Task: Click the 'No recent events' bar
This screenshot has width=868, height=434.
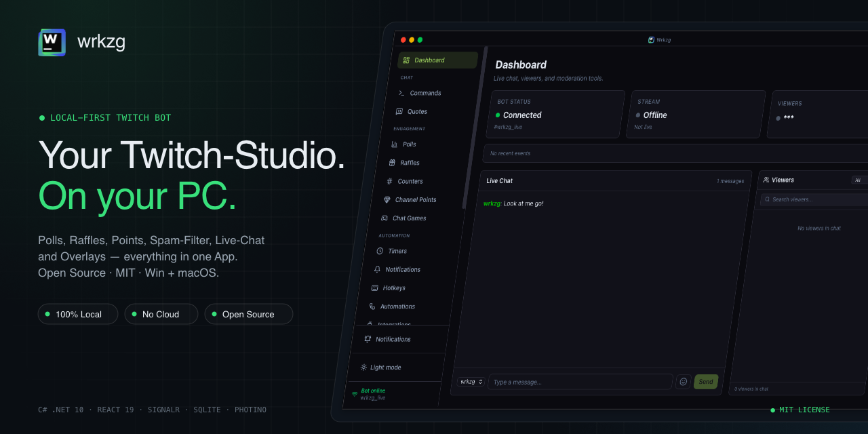Action: 675,153
